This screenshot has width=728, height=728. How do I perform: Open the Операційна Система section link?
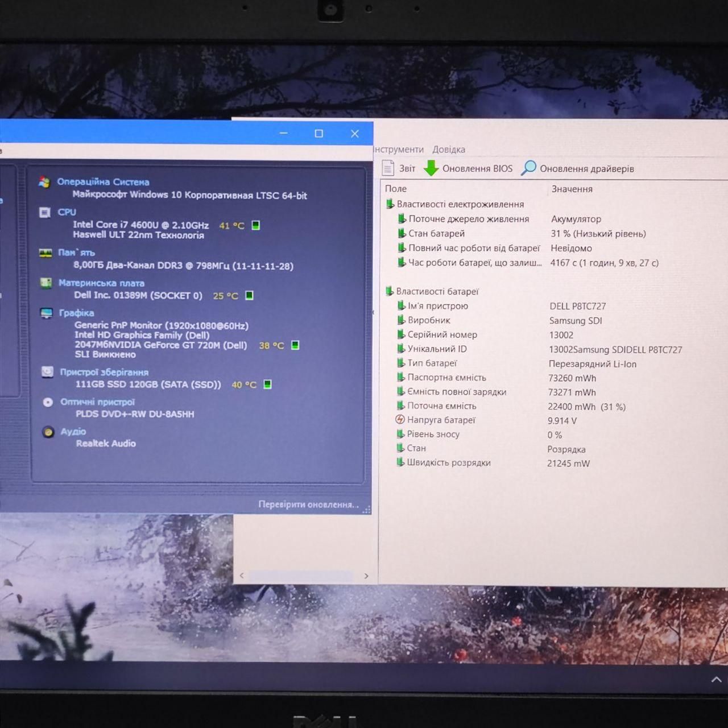tap(103, 182)
